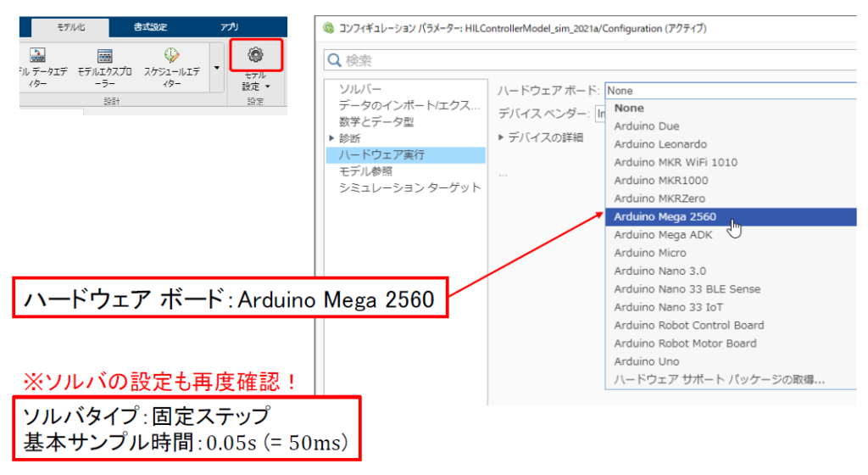868x475 pixels.
Task: Click the configuration parameters window icon
Action: pyautogui.click(x=329, y=28)
